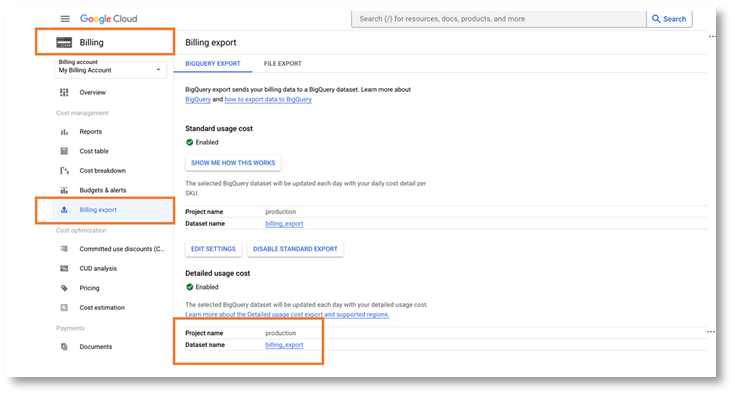This screenshot has height=396, width=735.
Task: Open Cost estimation in the sidebar
Action: tap(102, 307)
